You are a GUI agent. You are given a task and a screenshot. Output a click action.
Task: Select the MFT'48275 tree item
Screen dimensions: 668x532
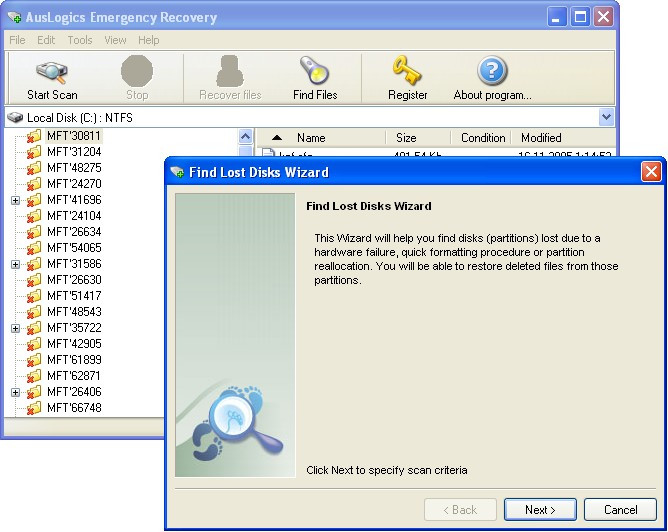click(74, 168)
